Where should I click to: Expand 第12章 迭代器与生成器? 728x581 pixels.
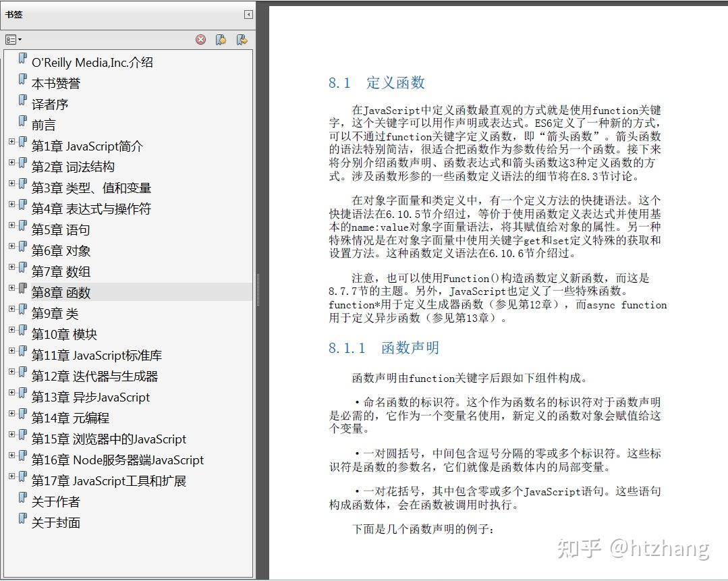coord(12,372)
